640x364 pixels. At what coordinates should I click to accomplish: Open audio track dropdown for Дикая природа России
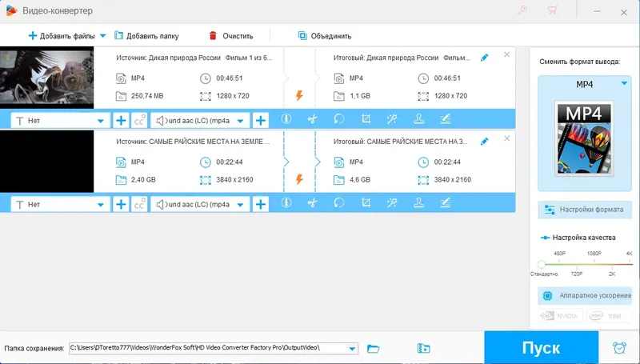pos(200,121)
